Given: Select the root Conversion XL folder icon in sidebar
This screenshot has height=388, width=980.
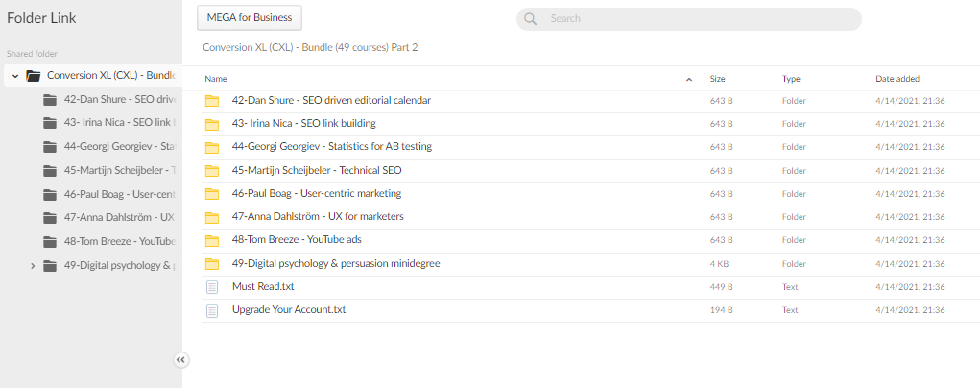Looking at the screenshot, I should tap(34, 76).
